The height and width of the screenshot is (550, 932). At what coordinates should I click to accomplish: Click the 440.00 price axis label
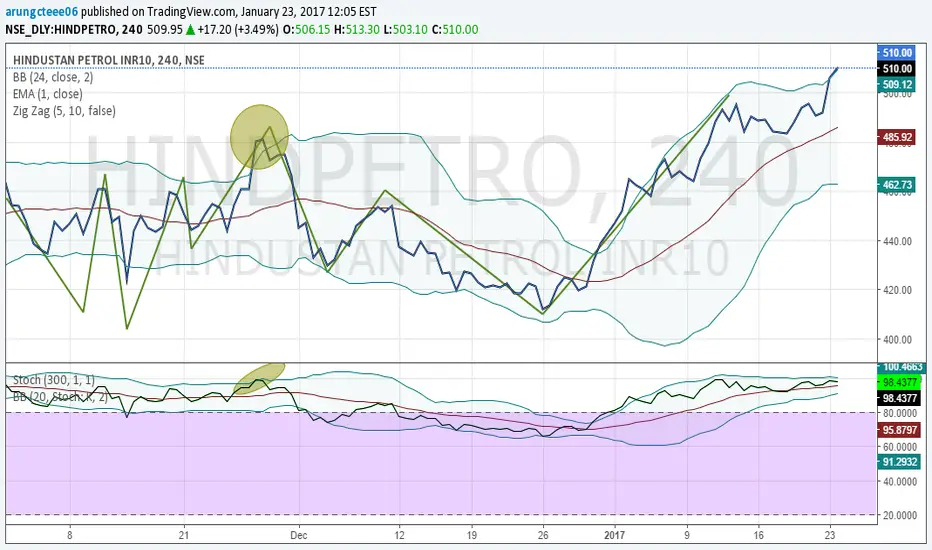coord(897,241)
